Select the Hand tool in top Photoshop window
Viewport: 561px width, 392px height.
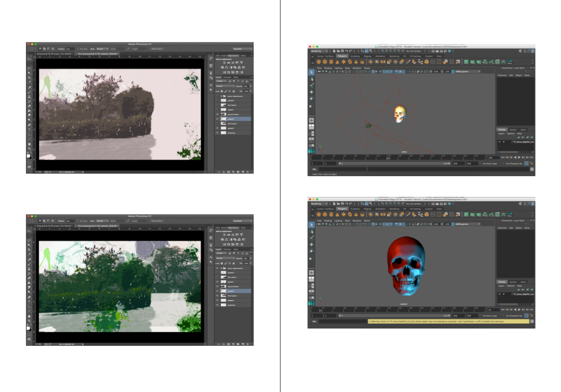[29, 144]
